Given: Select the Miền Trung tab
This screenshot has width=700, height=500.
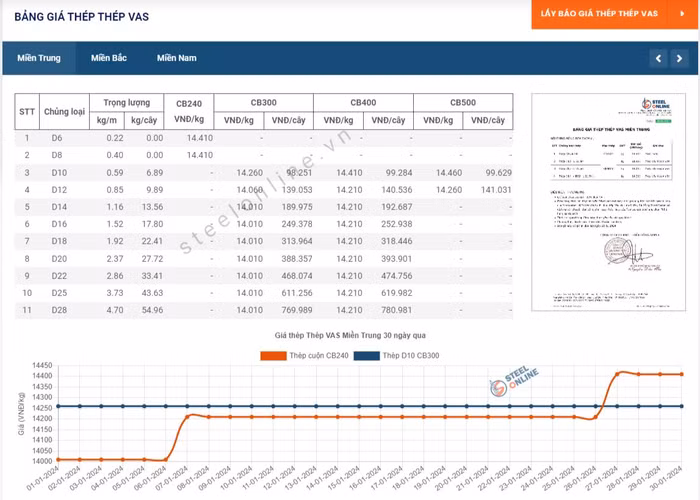Looking at the screenshot, I should tap(36, 58).
